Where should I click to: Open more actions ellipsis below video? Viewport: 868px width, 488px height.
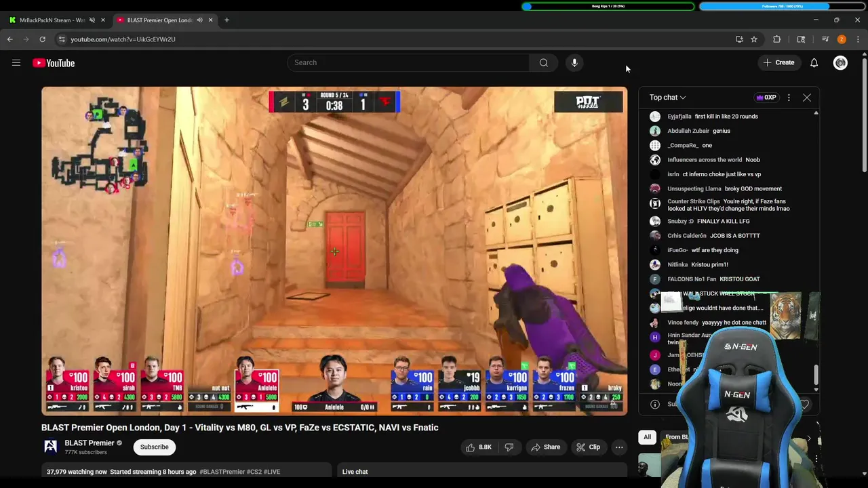click(x=618, y=447)
